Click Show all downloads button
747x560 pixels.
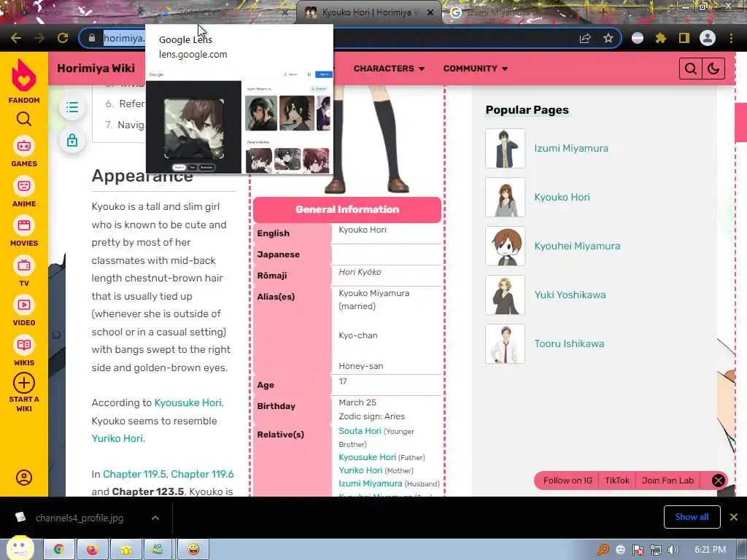point(692,517)
